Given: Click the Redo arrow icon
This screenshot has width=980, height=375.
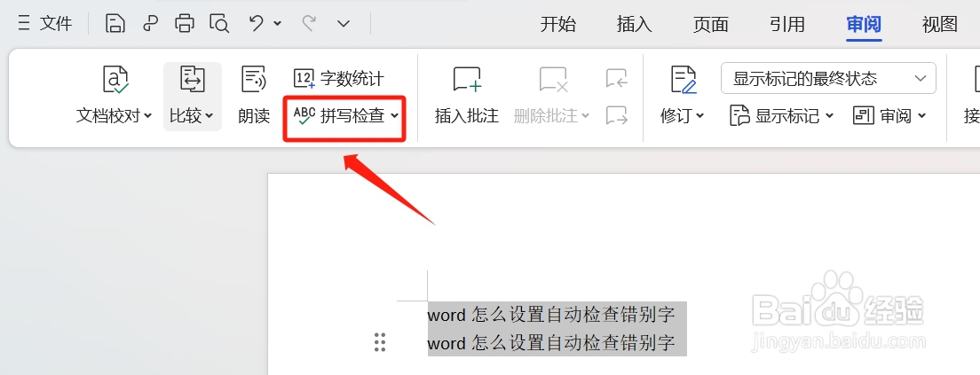Looking at the screenshot, I should [x=309, y=24].
